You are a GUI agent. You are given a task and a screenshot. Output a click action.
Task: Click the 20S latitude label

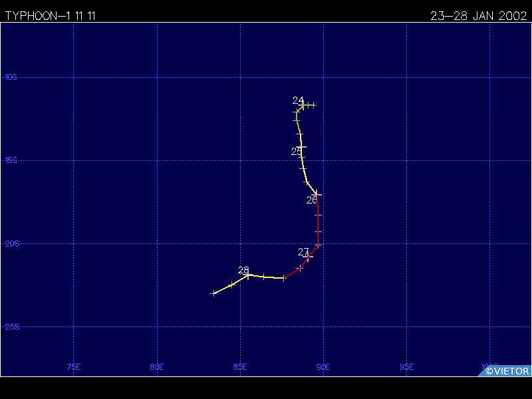click(12, 243)
